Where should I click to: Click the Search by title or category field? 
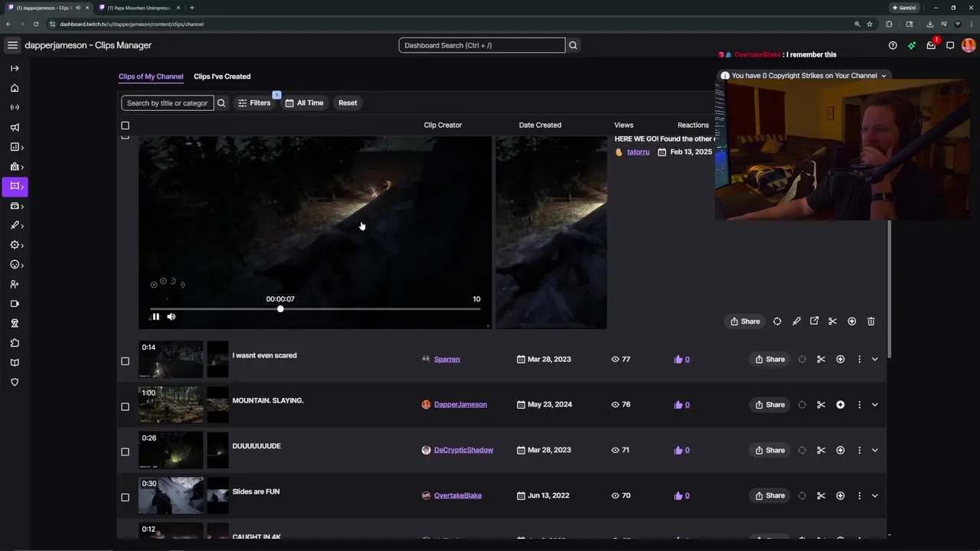click(167, 103)
